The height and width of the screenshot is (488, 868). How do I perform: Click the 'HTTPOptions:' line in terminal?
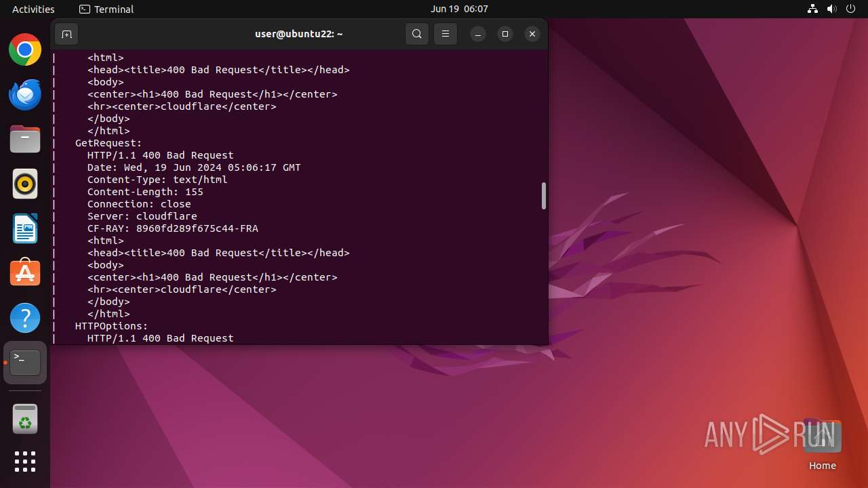tap(111, 326)
